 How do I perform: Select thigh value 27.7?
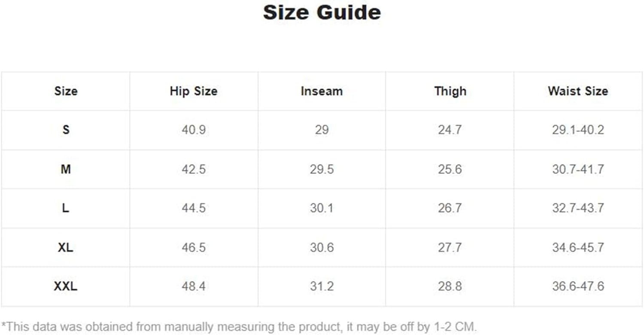pyautogui.click(x=450, y=248)
